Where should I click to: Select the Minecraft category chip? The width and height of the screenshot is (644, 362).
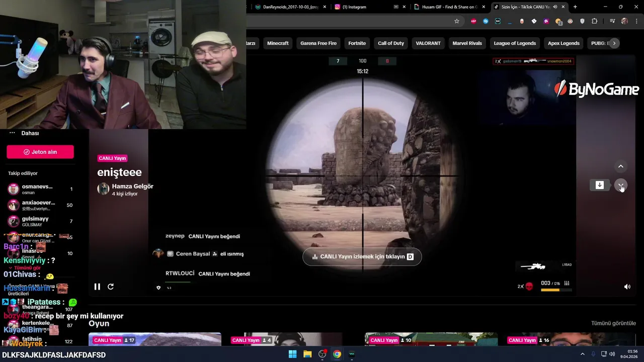tap(278, 43)
